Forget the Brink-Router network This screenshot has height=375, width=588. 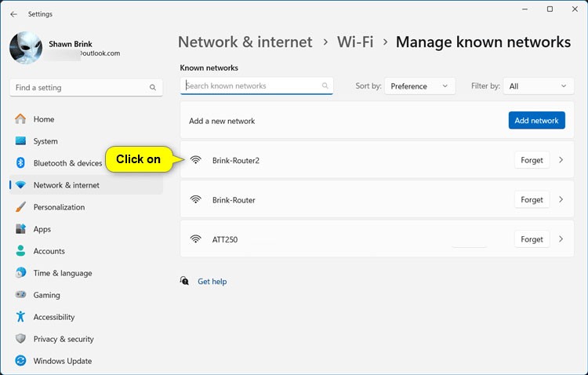coord(532,199)
